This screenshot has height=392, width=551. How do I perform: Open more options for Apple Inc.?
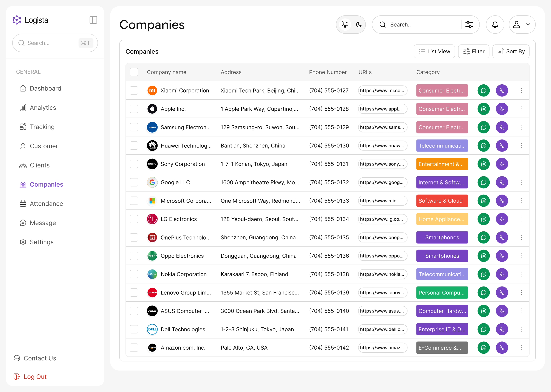(x=521, y=109)
